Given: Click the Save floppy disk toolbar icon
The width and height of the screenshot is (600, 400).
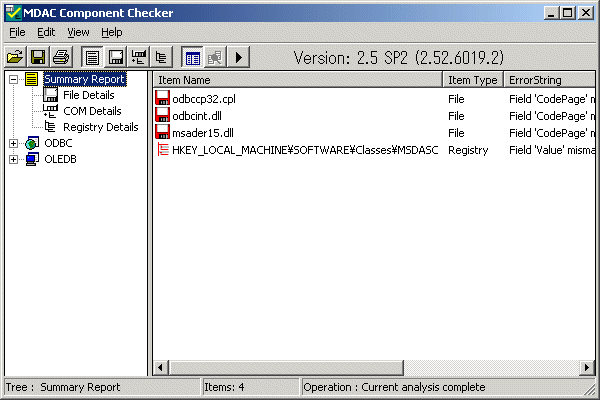Looking at the screenshot, I should coord(39,58).
